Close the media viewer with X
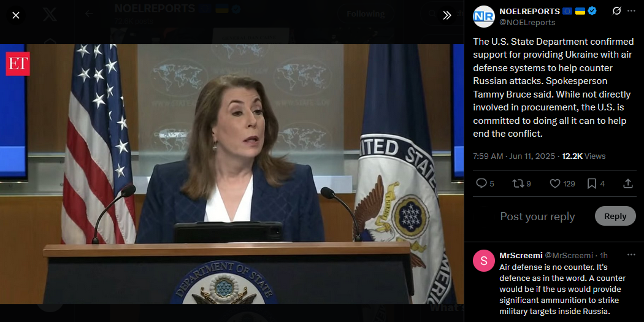Viewport: 644px width, 322px height. (x=15, y=15)
